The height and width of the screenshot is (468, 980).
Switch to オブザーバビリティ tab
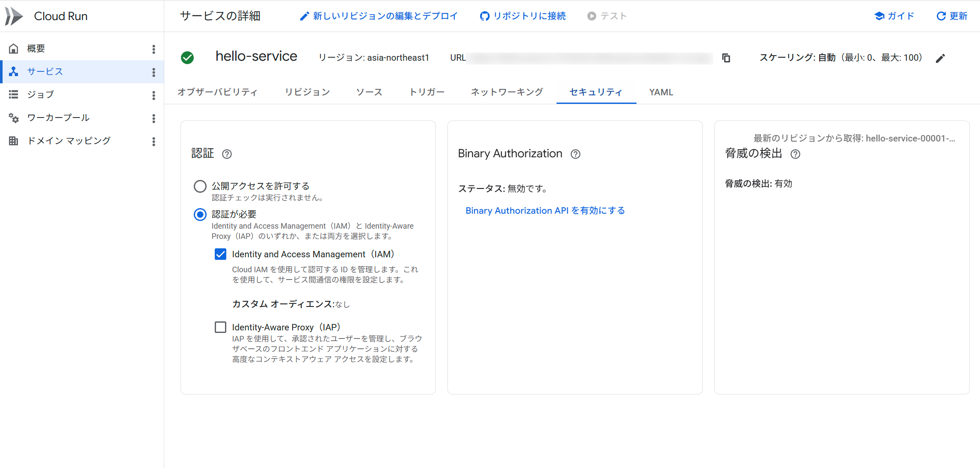point(217,92)
